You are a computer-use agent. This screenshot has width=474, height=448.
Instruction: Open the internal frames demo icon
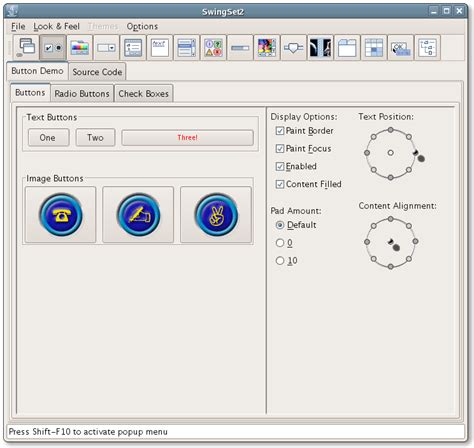point(26,47)
